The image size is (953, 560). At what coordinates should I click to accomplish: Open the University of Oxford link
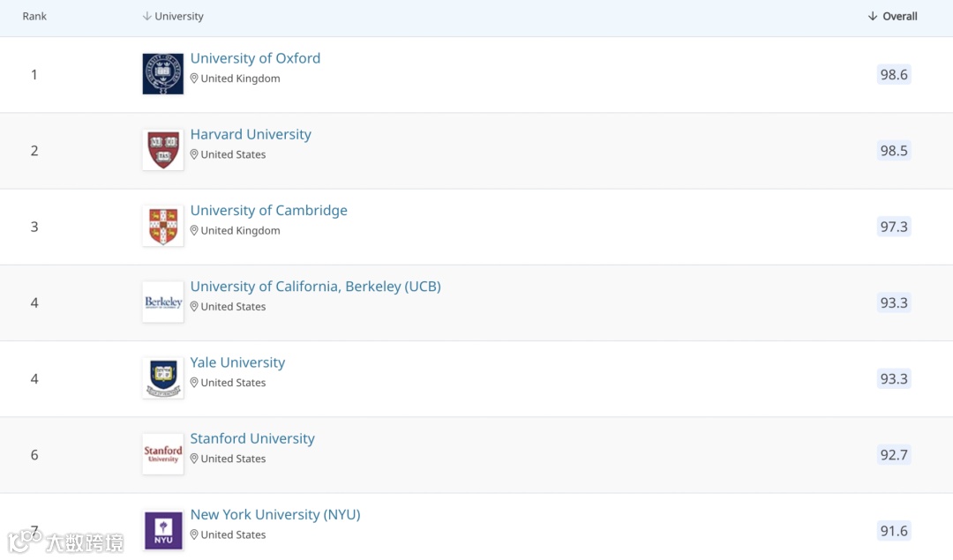tap(255, 58)
